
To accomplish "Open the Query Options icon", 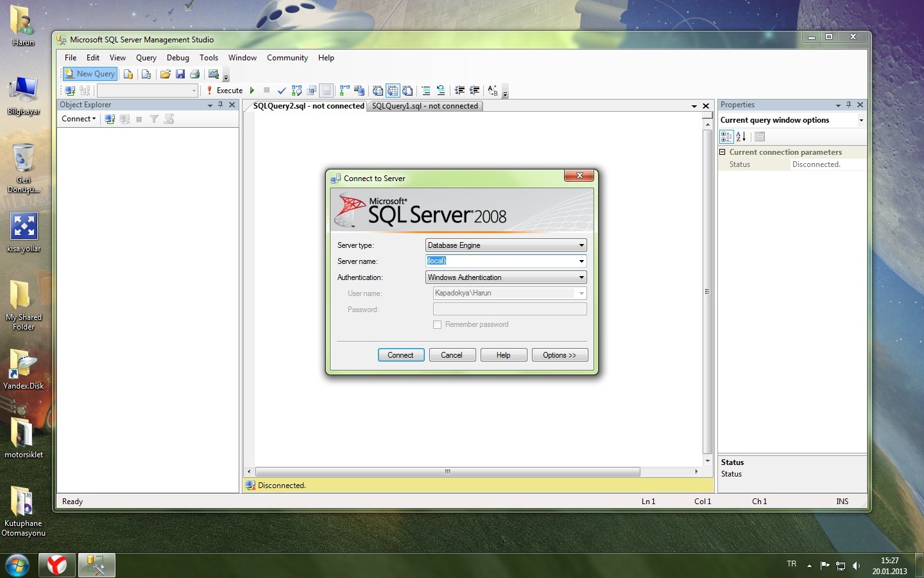I will pos(312,91).
